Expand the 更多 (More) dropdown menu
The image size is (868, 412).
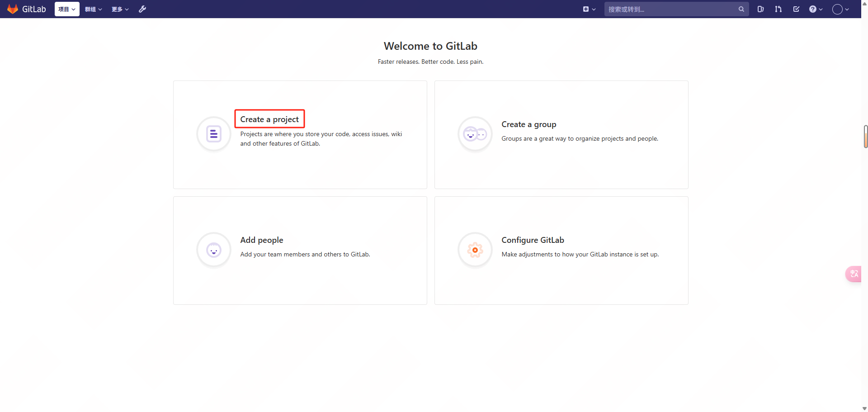pyautogui.click(x=120, y=9)
